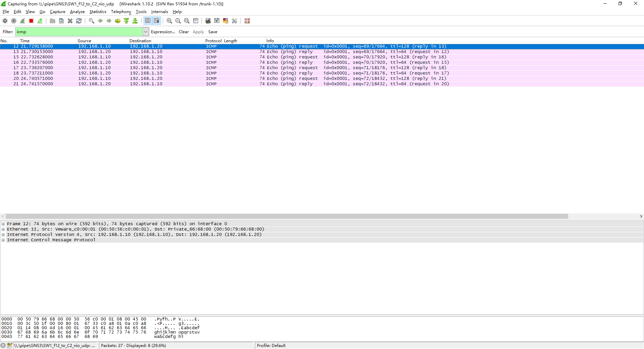Open the capture interfaces list icon

point(5,21)
